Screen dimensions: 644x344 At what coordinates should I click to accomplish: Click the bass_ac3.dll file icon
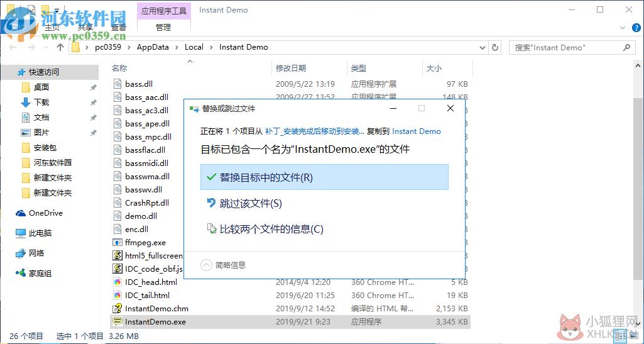(x=117, y=110)
